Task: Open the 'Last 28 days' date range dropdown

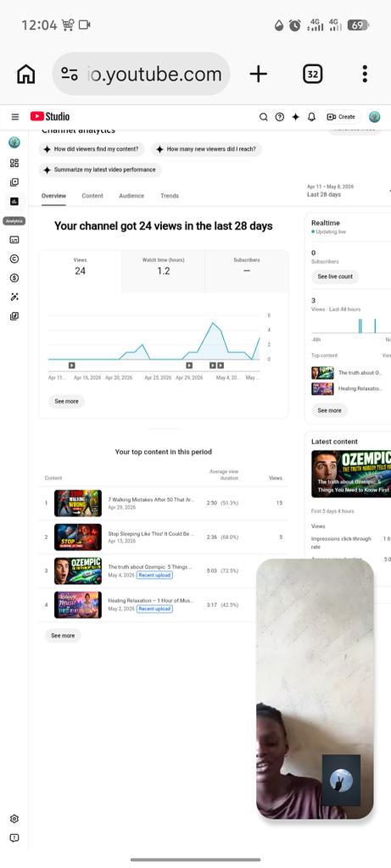Action: (x=349, y=191)
